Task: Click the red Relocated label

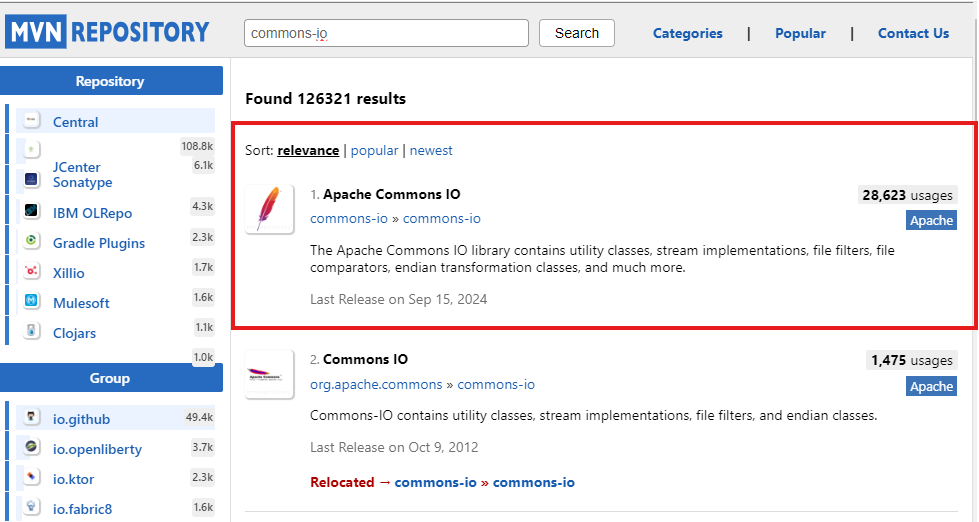Action: 342,483
